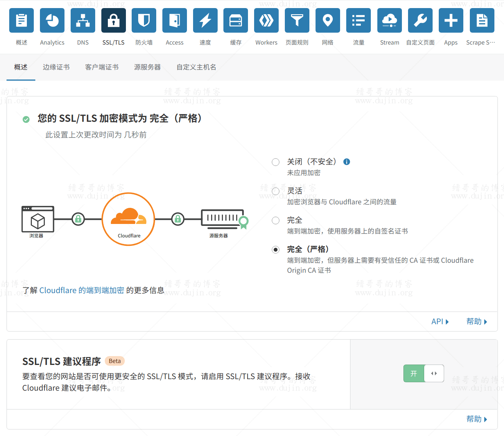Choose the 关闭（不安全） encryption option

click(x=275, y=162)
